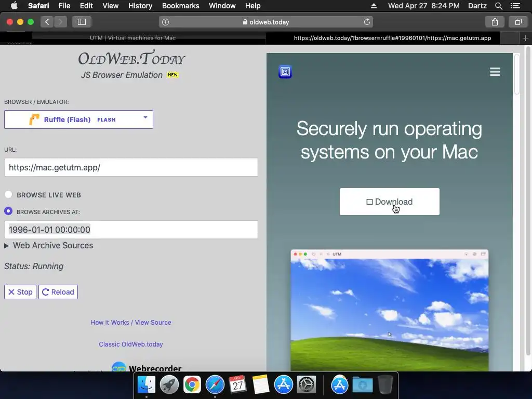Click the Download button on UTM page
This screenshot has width=532, height=399.
click(390, 202)
